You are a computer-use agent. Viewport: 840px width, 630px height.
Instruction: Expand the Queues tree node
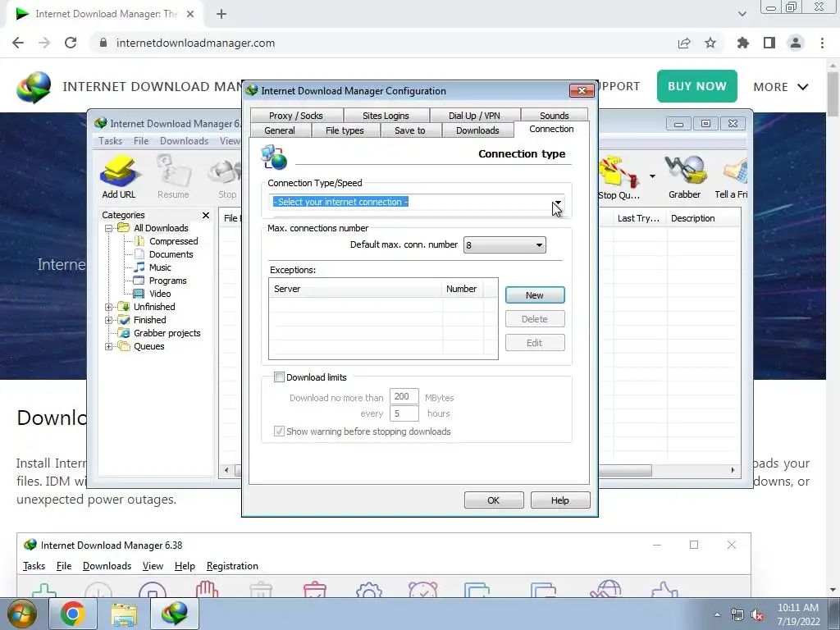click(109, 347)
